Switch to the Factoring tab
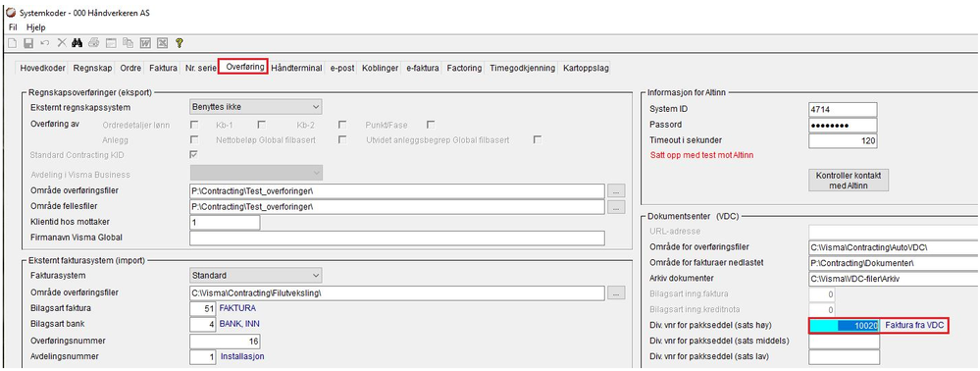The height and width of the screenshot is (371, 980). pos(464,68)
